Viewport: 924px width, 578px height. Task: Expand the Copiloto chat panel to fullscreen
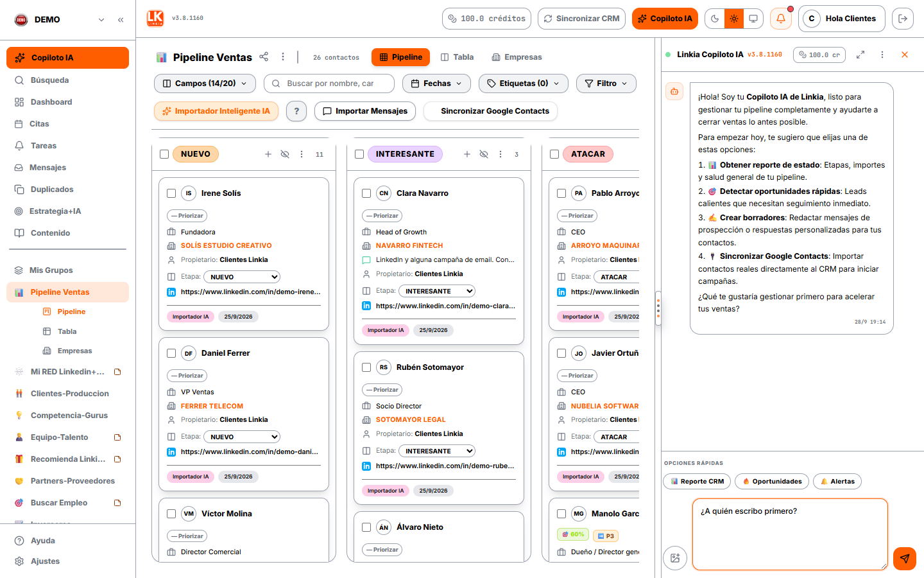860,55
